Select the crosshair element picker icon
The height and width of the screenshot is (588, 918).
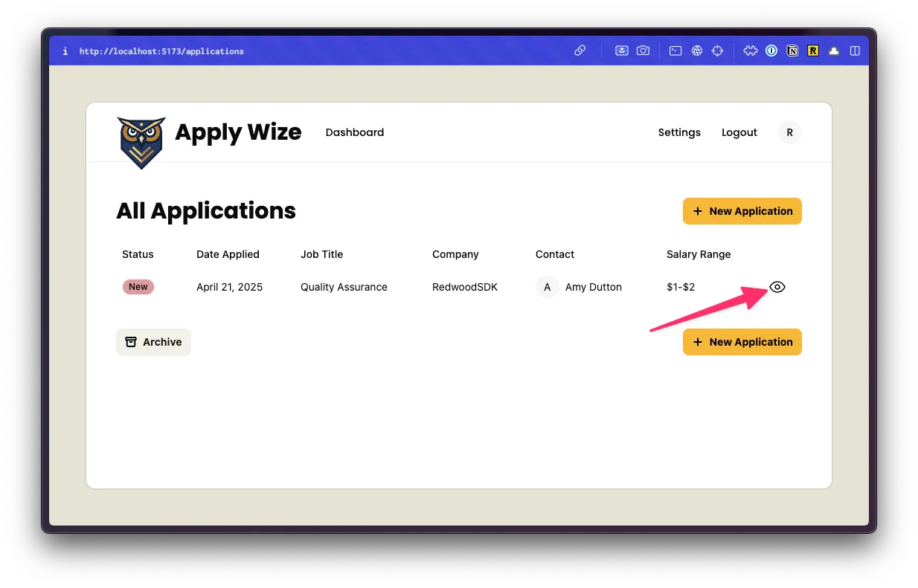pos(718,51)
